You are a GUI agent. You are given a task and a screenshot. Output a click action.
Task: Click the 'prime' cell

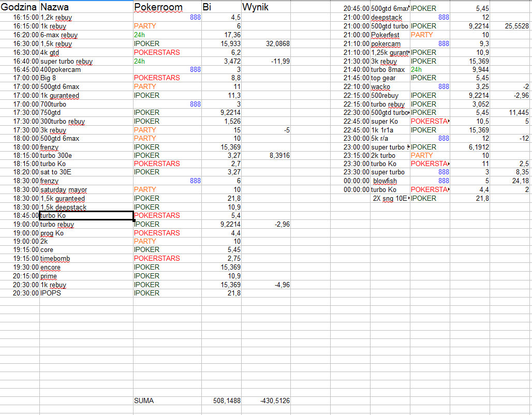pyautogui.click(x=86, y=276)
